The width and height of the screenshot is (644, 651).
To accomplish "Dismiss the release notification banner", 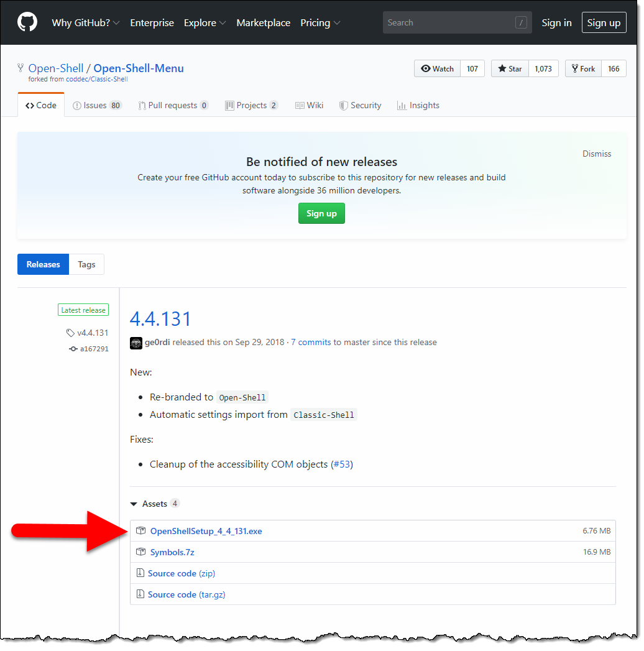I will (x=597, y=154).
